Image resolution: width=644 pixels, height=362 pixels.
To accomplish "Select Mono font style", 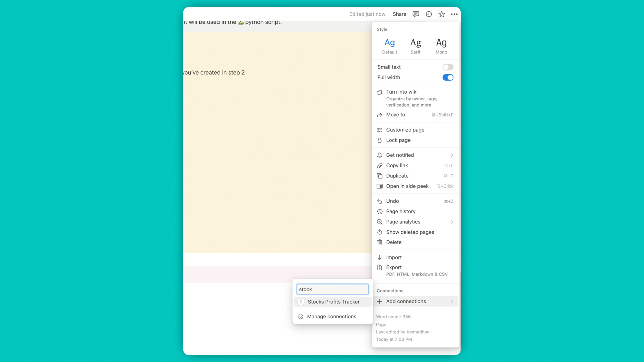I will (x=441, y=45).
